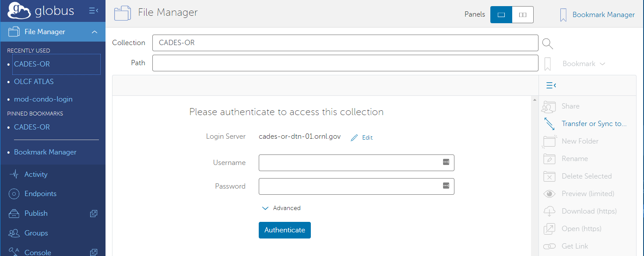The image size is (644, 256).
Task: Switch to single panel view
Action: coord(501,15)
